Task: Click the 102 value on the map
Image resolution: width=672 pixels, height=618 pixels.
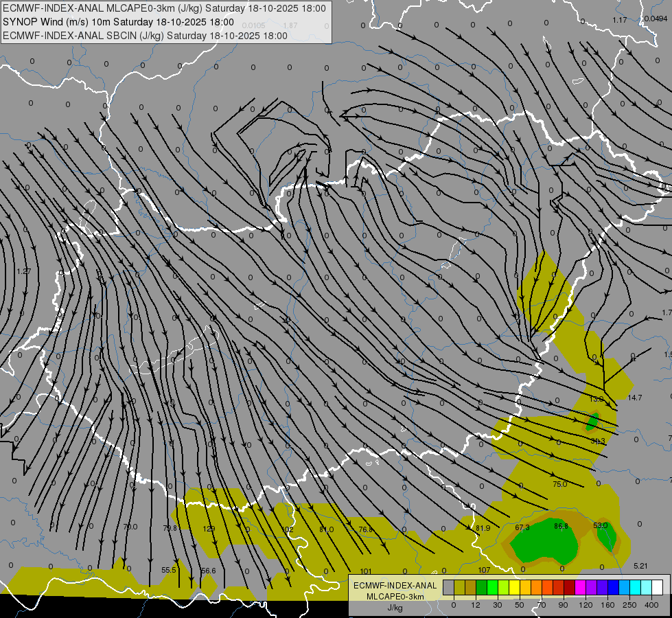Action: click(x=287, y=529)
